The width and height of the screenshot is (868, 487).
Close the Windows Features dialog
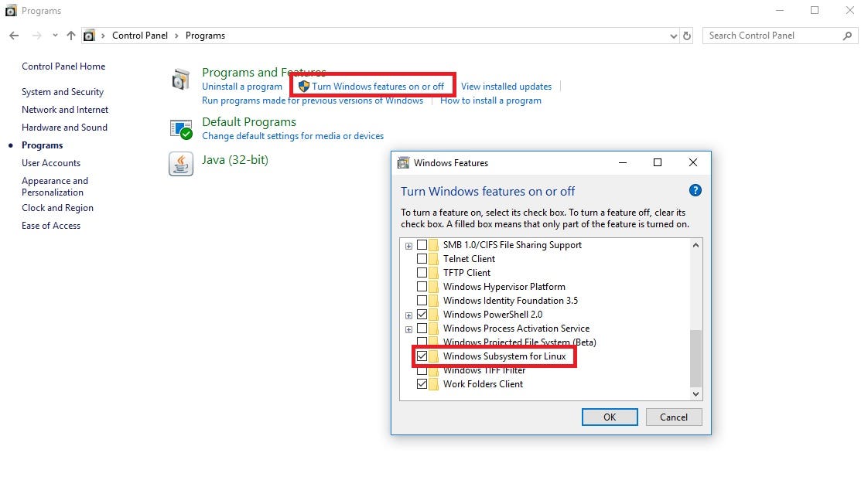pyautogui.click(x=693, y=162)
